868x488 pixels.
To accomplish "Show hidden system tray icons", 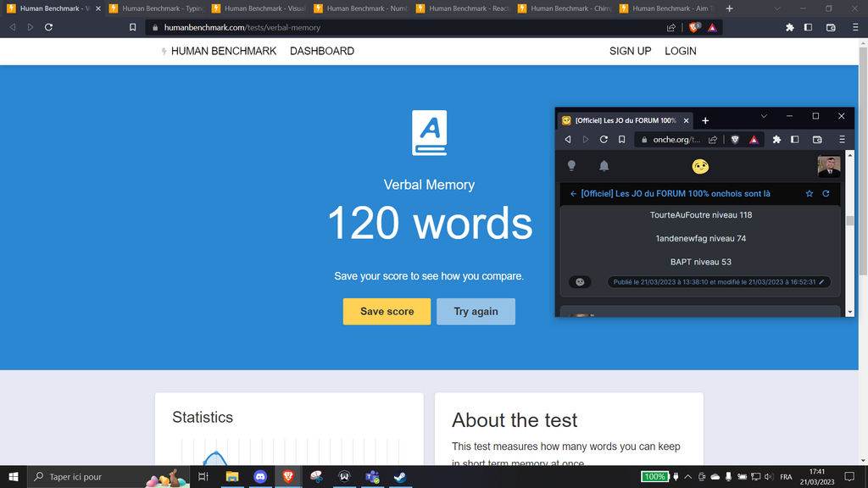I will (687, 477).
